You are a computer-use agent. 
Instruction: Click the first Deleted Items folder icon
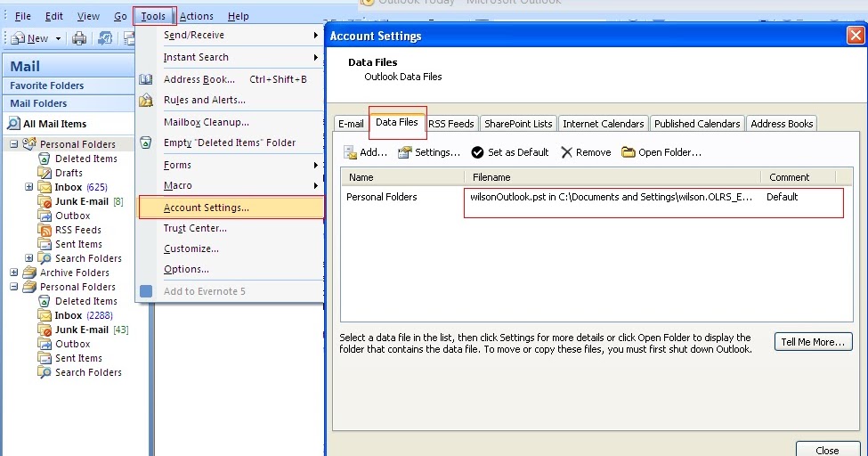(45, 159)
